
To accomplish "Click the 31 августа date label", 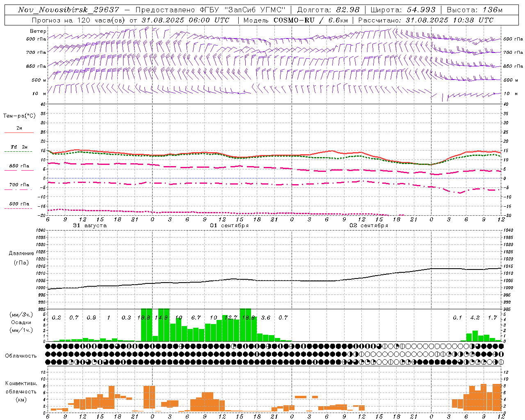I will point(90,226).
